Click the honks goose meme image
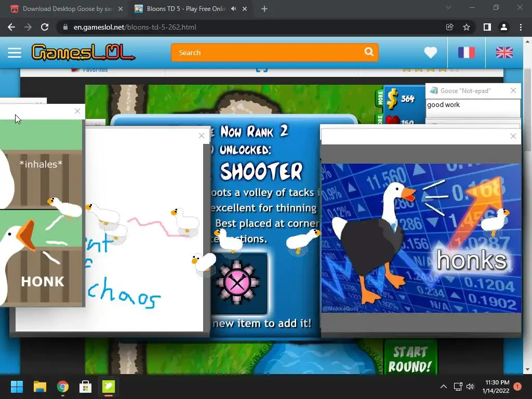Screen dimensions: 532x399 click(x=421, y=238)
